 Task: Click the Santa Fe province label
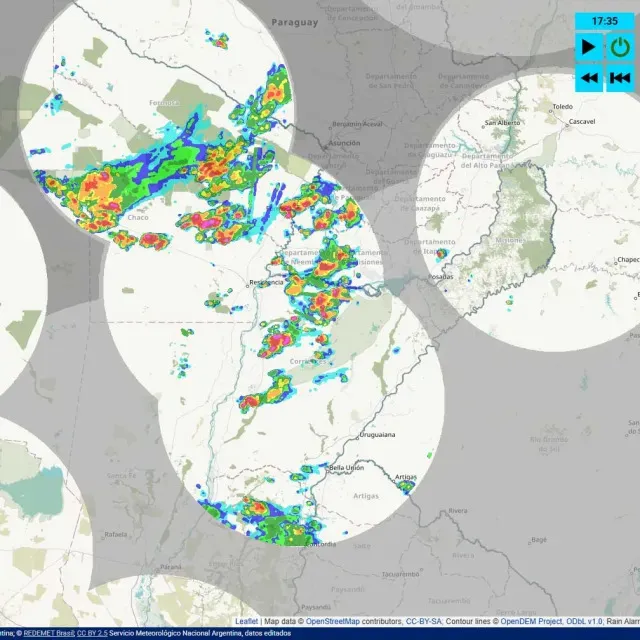click(121, 476)
